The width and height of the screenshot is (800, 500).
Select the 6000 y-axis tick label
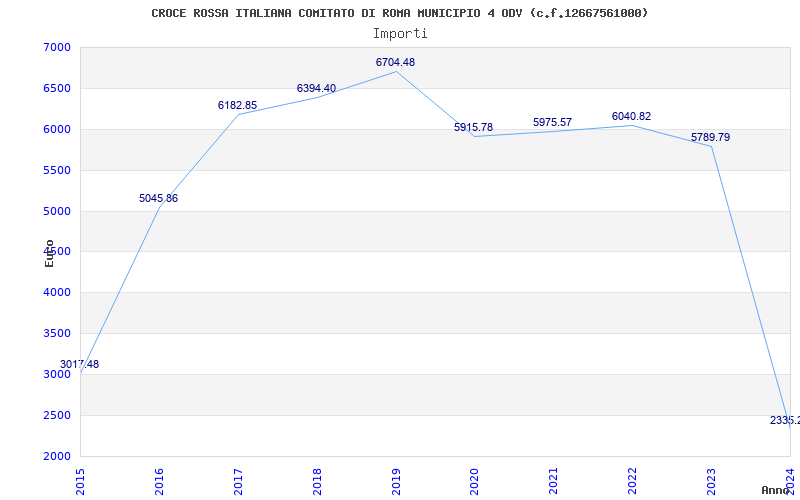57,129
